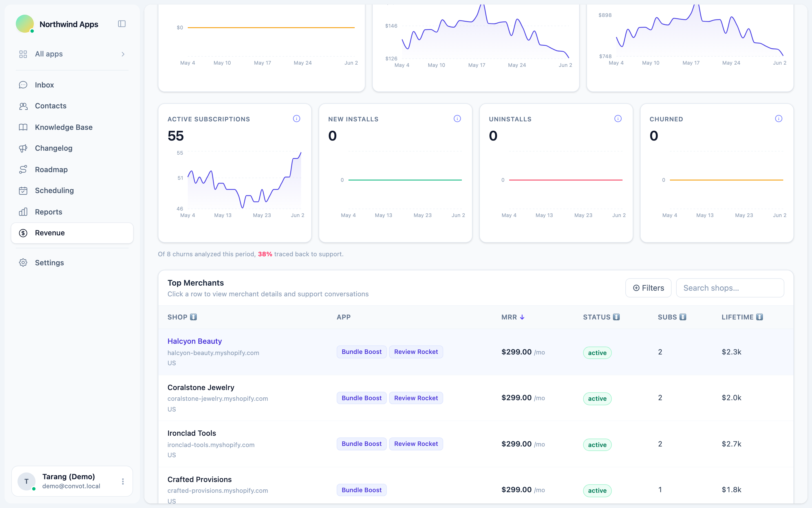Open the Filters button

(x=648, y=288)
